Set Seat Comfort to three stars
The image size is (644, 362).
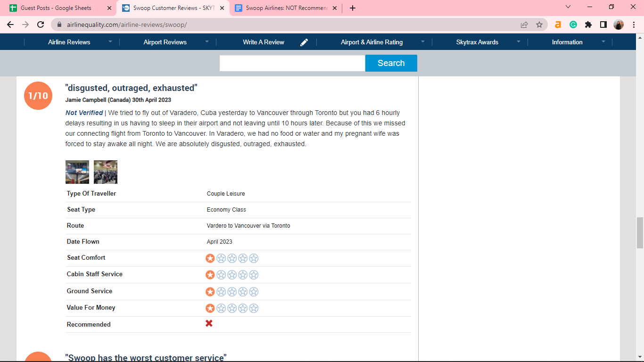coord(232,258)
